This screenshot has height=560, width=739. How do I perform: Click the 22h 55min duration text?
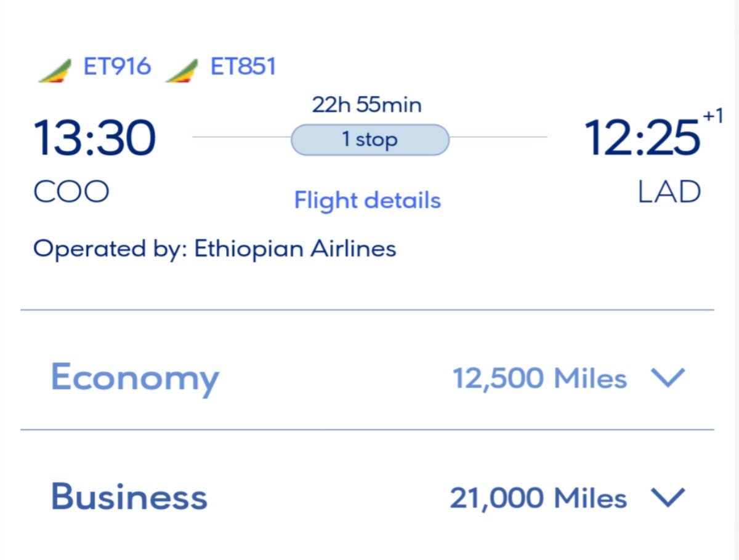click(x=367, y=105)
